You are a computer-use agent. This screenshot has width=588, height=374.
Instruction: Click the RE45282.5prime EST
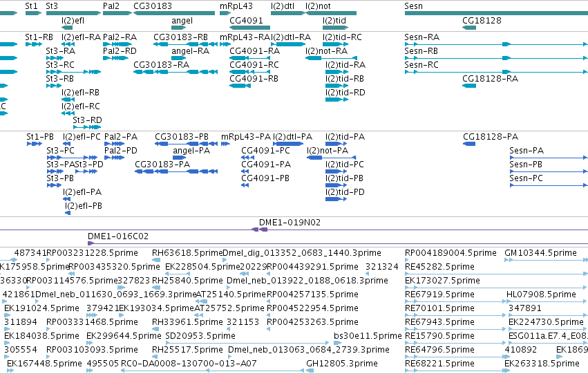496,274
